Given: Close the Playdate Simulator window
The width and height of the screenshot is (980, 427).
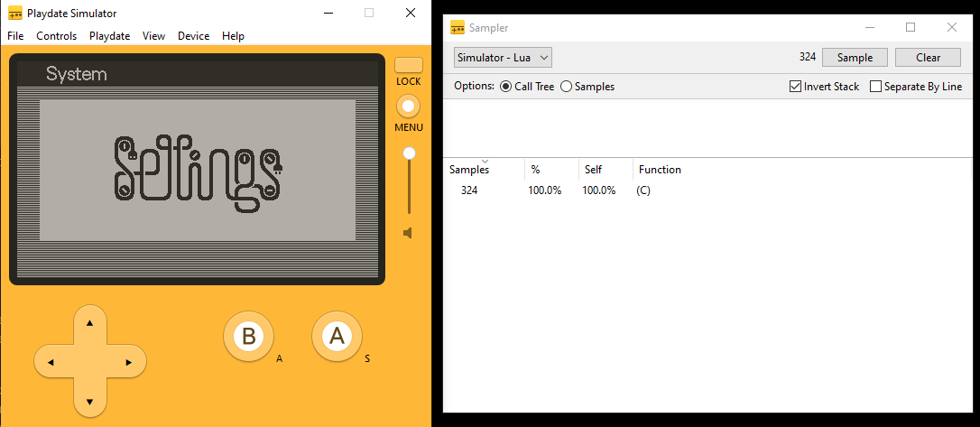Looking at the screenshot, I should pyautogui.click(x=410, y=13).
